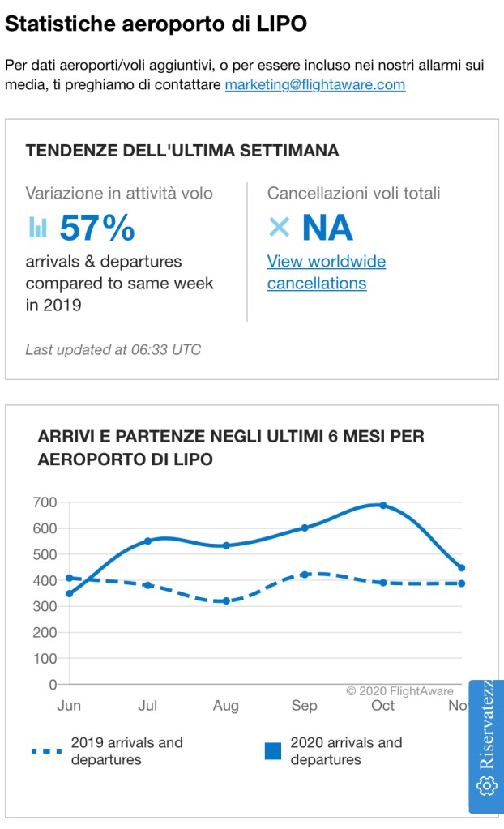Click the © 2020 FlightAware chart credit
Viewport: 504px width, 829px height.
399,691
